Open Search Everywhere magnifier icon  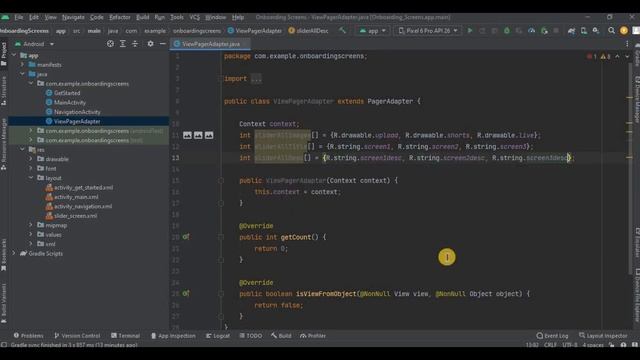coord(611,31)
